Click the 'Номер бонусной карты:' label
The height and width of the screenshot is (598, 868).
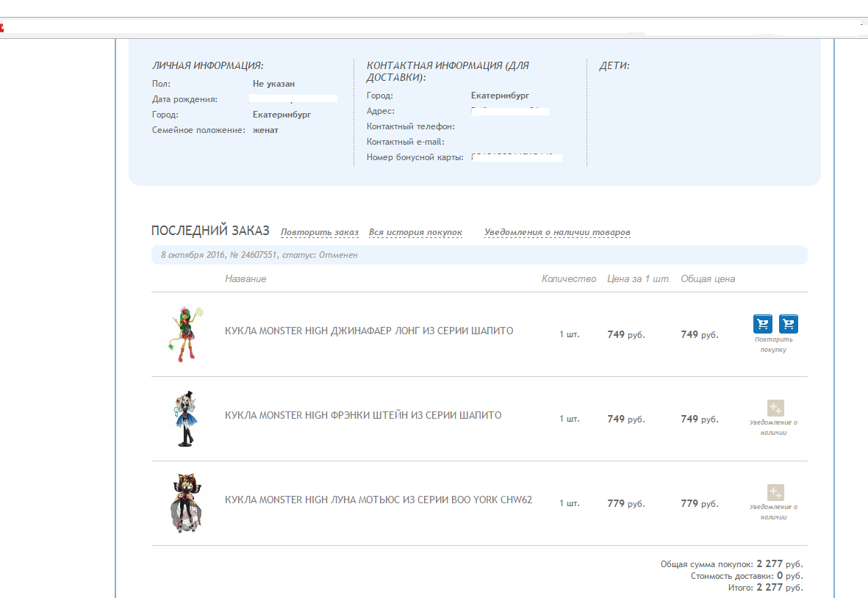[x=415, y=158]
